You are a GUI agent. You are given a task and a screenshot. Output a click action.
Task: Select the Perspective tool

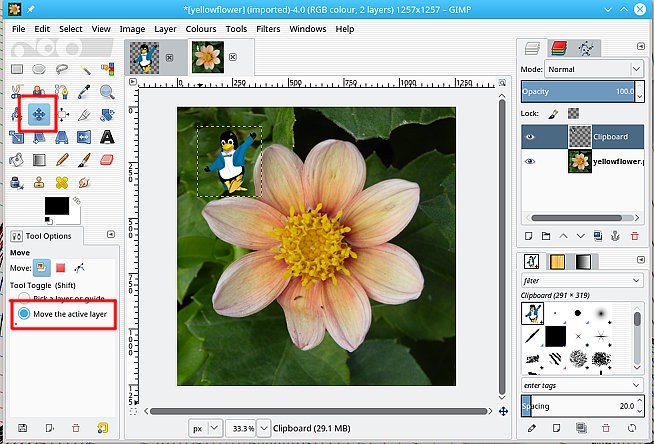[62, 137]
